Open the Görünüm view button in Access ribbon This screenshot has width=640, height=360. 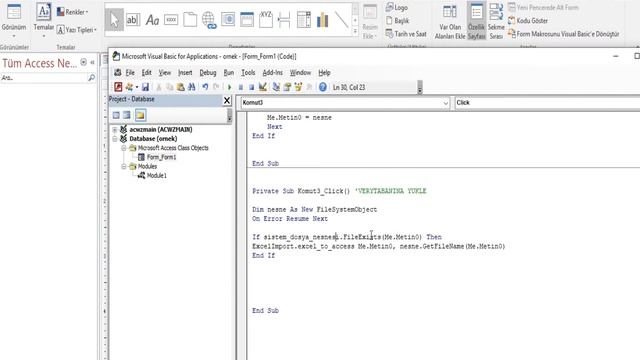click(x=13, y=20)
